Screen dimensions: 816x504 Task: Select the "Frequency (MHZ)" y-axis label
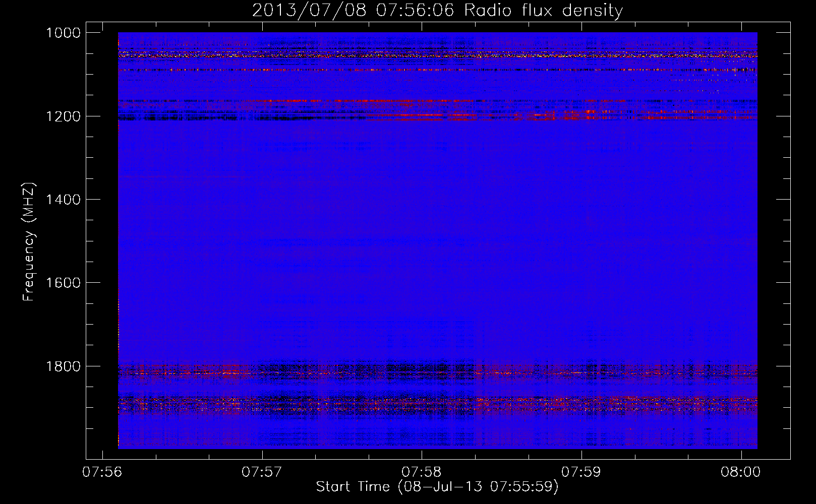tap(29, 242)
